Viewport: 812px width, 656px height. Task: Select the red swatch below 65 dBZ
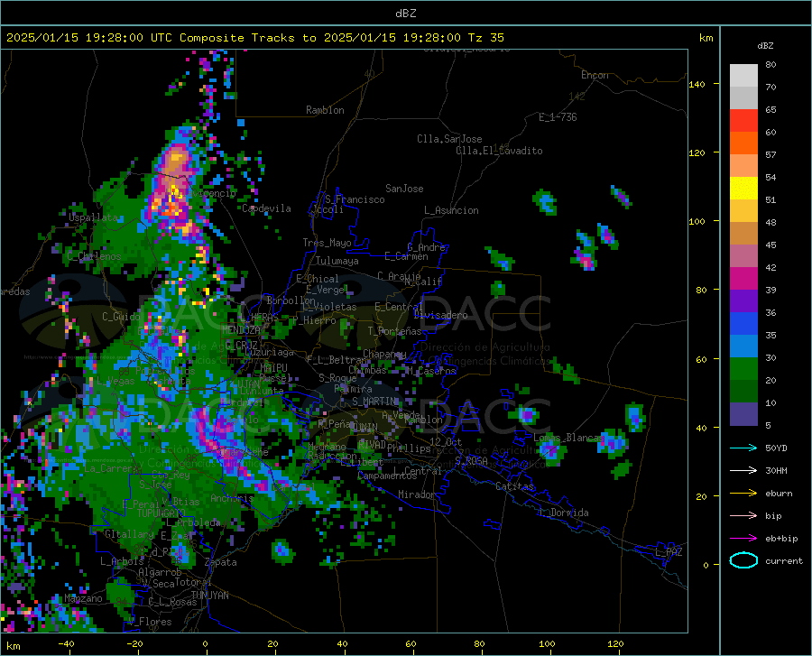pos(743,121)
